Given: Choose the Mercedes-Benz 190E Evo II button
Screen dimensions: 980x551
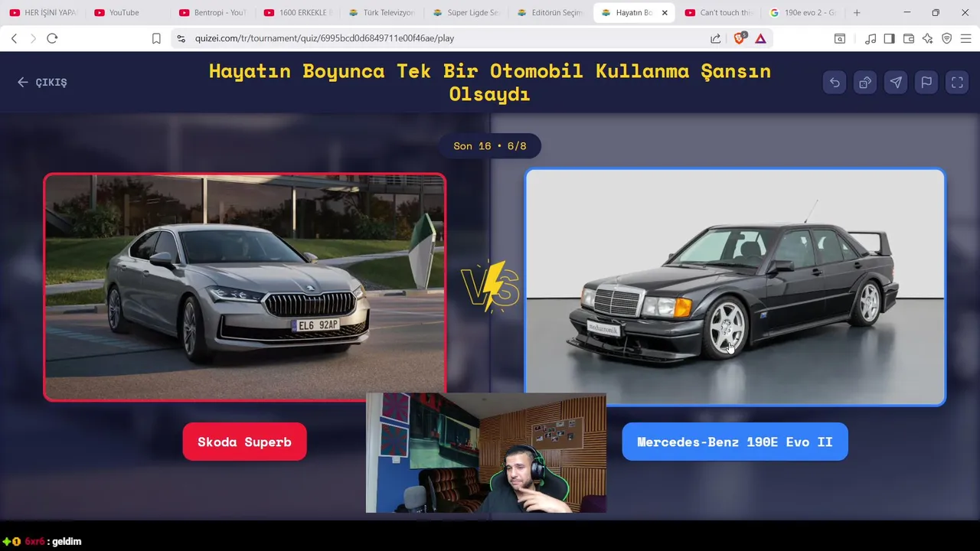Looking at the screenshot, I should (734, 442).
